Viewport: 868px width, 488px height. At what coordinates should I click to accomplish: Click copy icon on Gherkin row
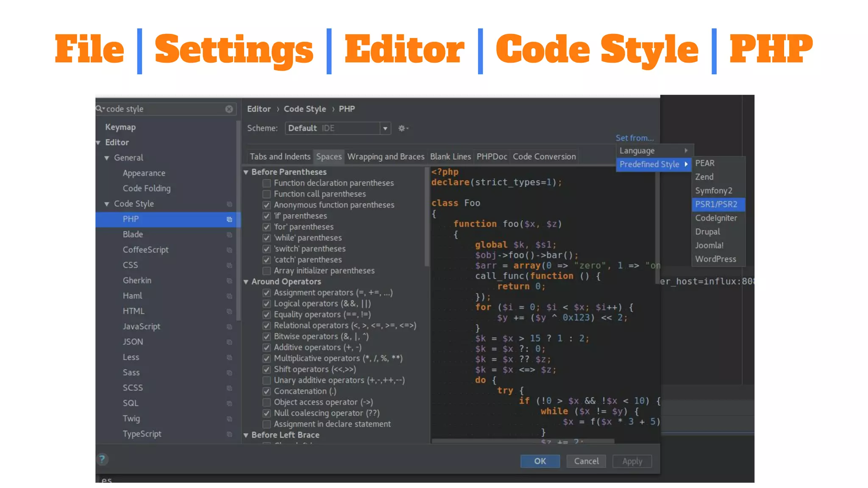[x=229, y=280]
